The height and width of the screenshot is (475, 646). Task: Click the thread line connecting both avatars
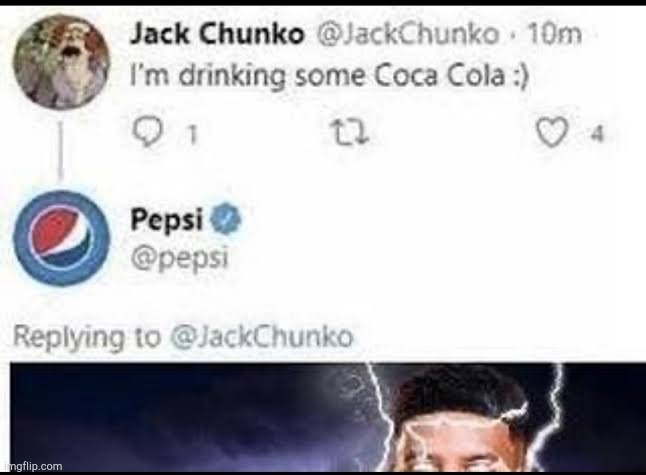click(61, 152)
